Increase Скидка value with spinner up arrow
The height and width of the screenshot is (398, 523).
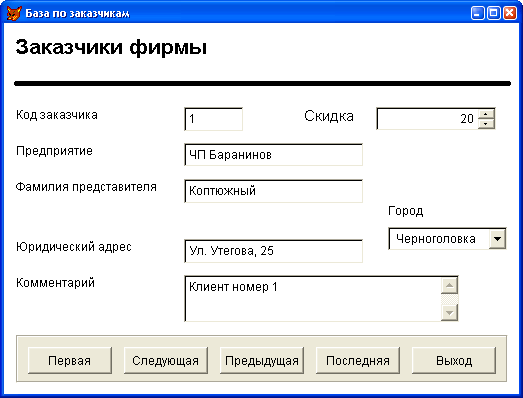[486, 114]
